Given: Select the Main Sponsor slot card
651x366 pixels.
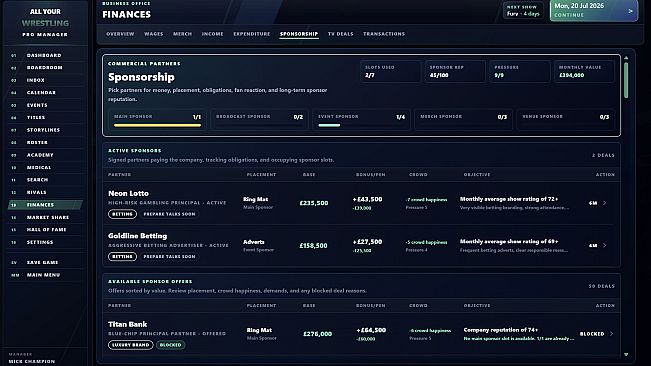Looking at the screenshot, I should coord(157,120).
